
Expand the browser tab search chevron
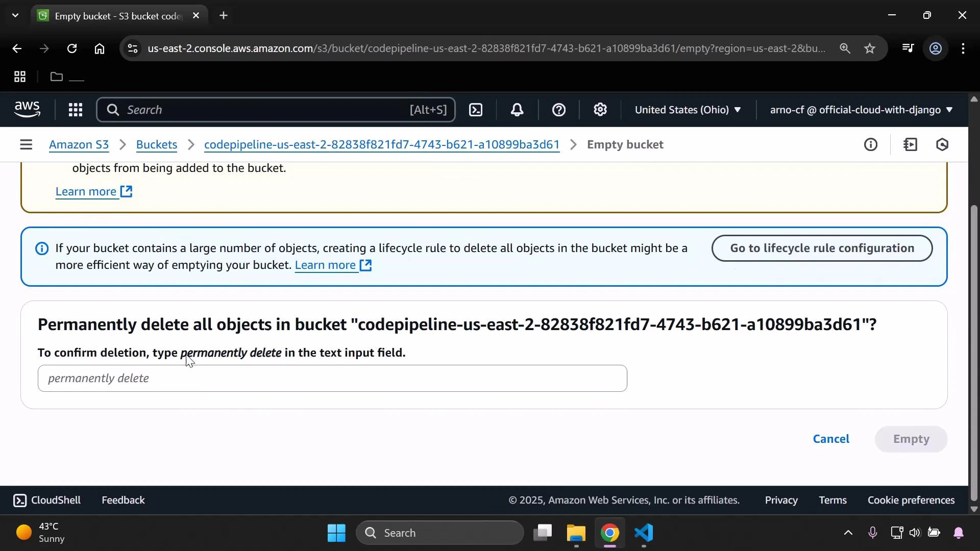click(x=15, y=15)
